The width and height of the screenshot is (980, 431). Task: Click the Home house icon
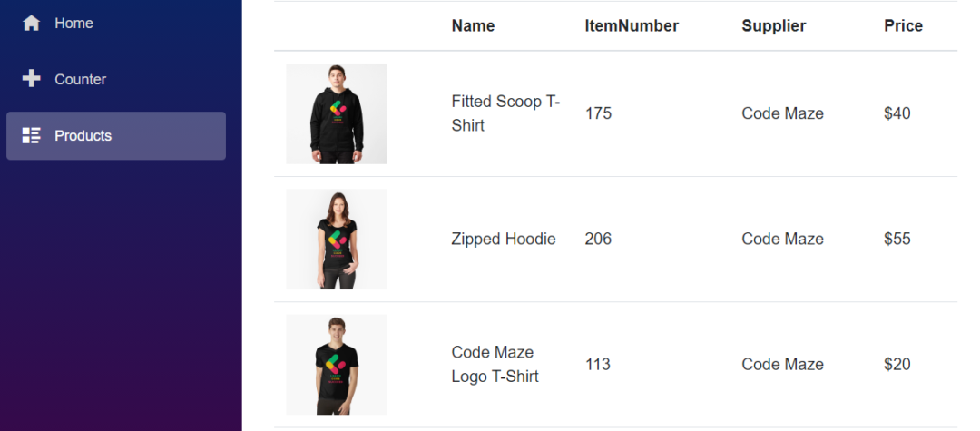click(x=31, y=24)
